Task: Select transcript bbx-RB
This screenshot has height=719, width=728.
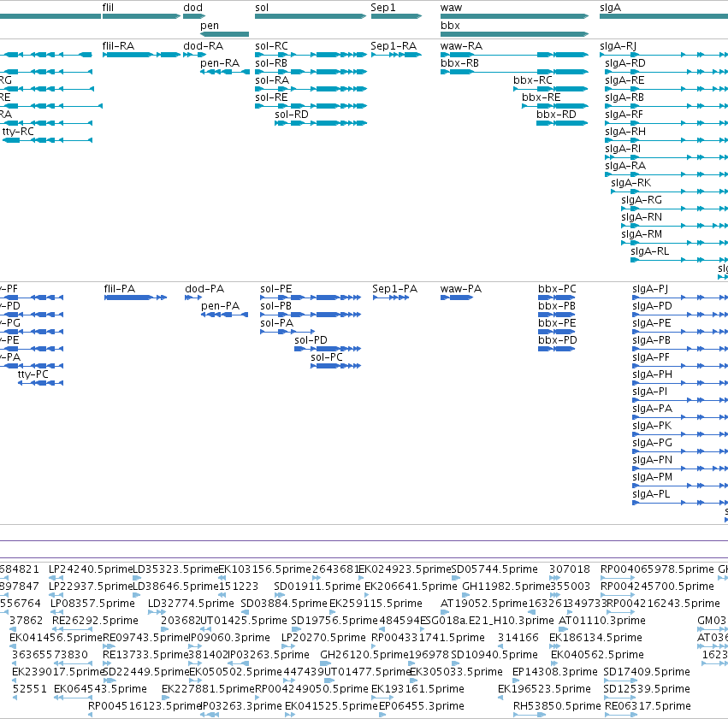Action: click(514, 72)
